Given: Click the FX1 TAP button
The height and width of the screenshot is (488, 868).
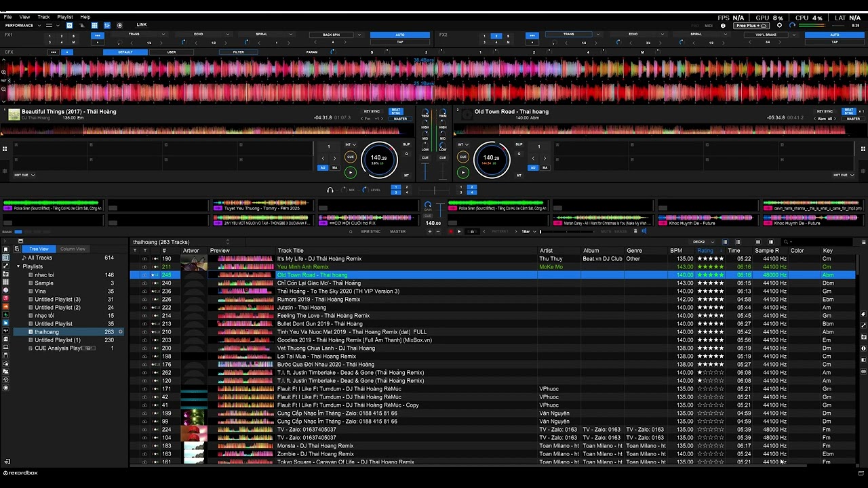Looking at the screenshot, I should click(400, 42).
